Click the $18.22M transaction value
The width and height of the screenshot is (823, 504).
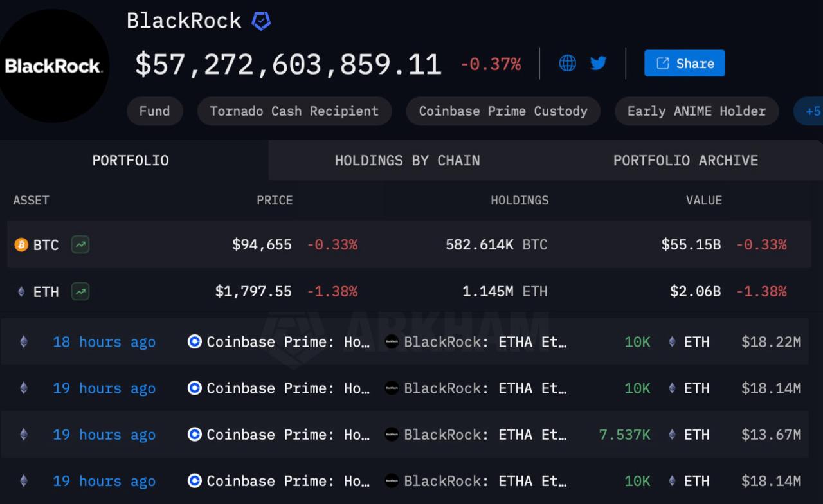(771, 341)
